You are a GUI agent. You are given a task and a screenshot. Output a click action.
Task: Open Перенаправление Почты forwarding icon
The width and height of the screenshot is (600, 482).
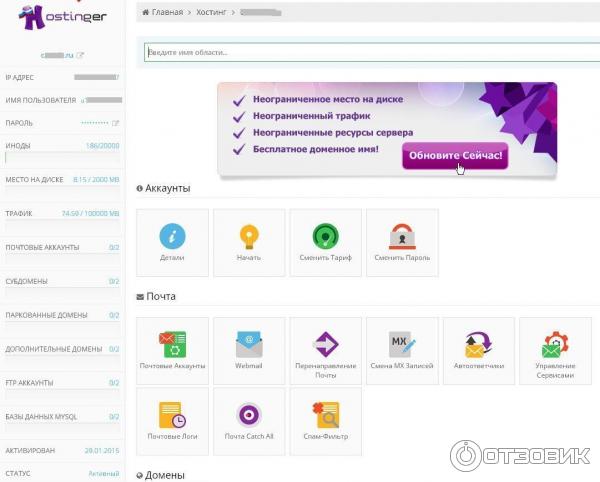pos(325,346)
